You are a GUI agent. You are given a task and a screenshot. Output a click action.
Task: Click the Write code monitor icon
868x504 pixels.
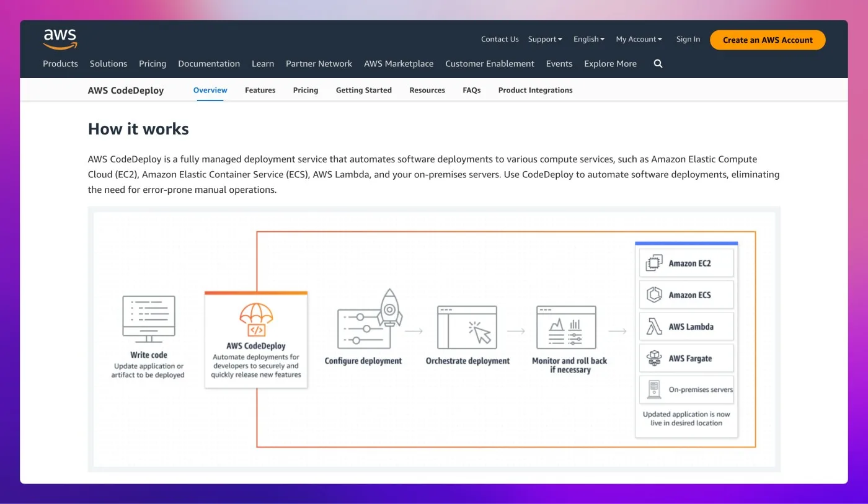(x=149, y=319)
